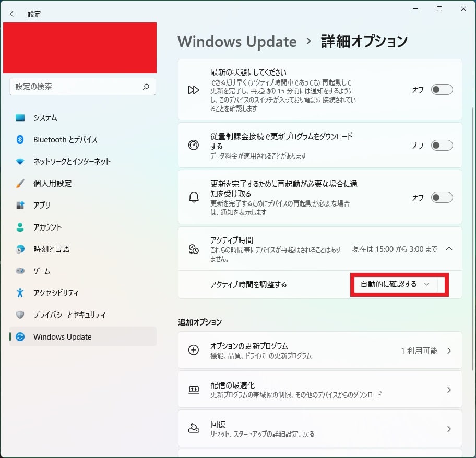Click the gauge icon for metered connection
Viewport: 476px width, 458px height.
point(193,145)
